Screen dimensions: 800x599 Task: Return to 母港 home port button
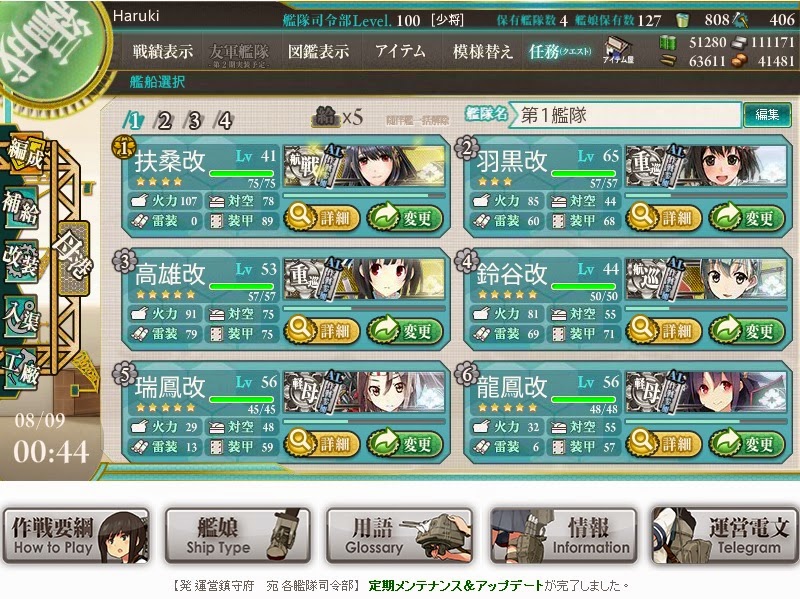pos(74,258)
